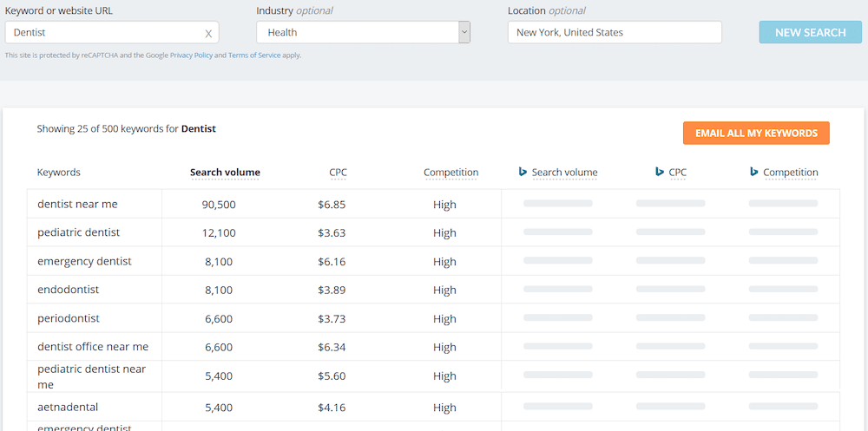868x431 pixels.
Task: Open the Industry dropdown showing Health
Action: click(363, 33)
